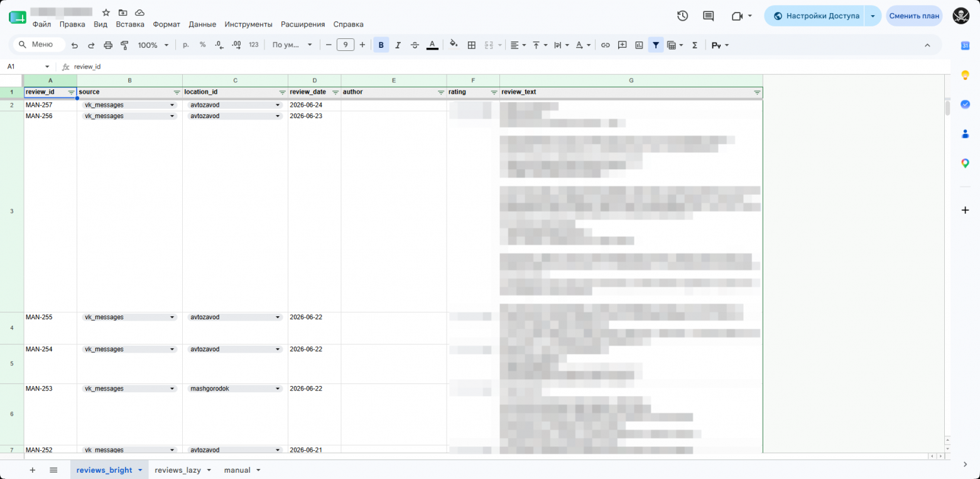
Task: Open account avatar menu
Action: coord(961,16)
